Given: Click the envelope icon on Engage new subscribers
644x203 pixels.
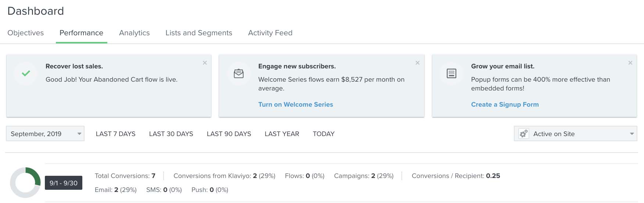Looking at the screenshot, I should coord(239,74).
